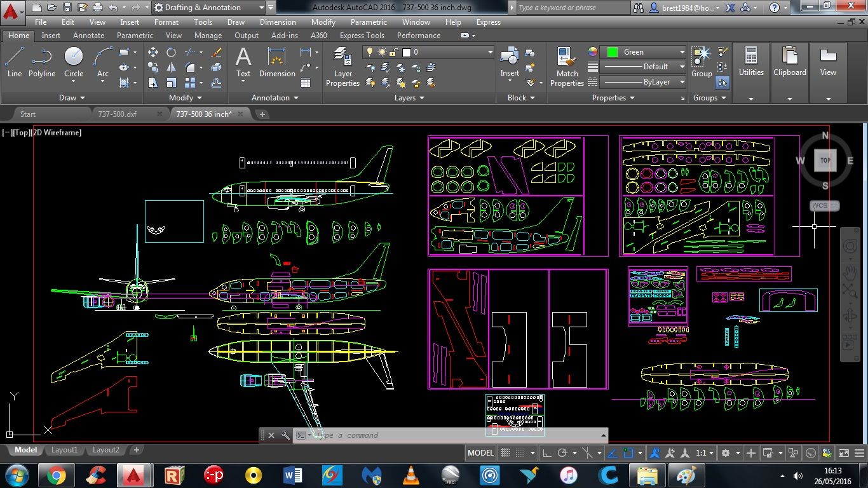Click TOP on the ViewCube
The height and width of the screenshot is (488, 868).
(824, 160)
